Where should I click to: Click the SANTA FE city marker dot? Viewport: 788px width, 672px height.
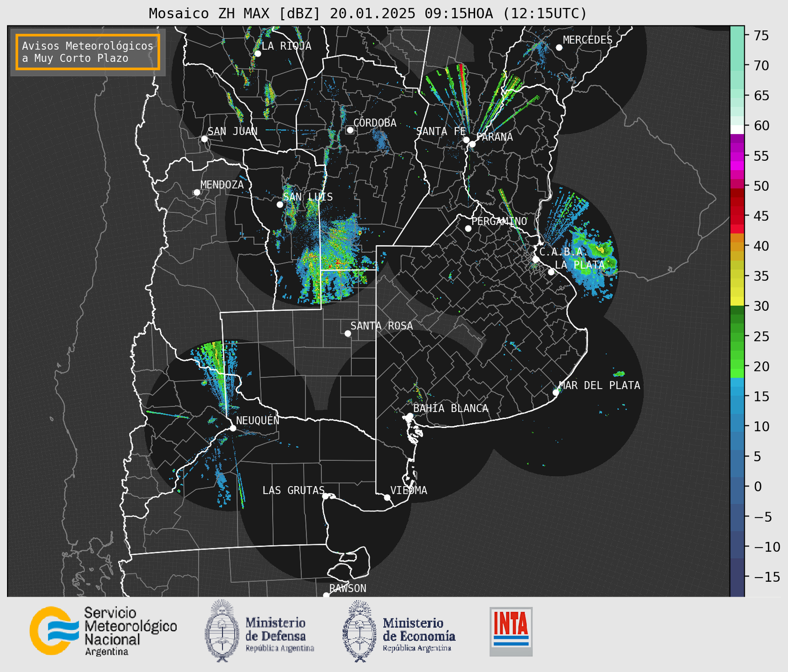466,140
